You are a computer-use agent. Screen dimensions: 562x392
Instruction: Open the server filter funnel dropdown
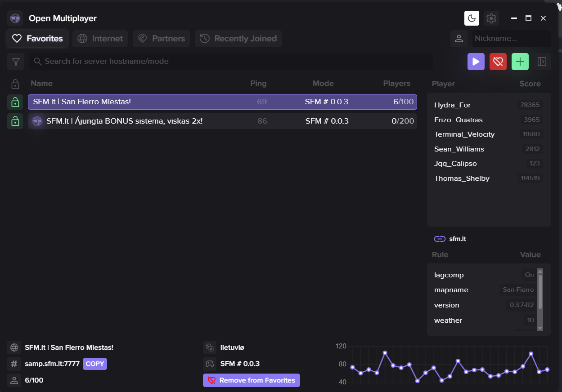point(16,62)
